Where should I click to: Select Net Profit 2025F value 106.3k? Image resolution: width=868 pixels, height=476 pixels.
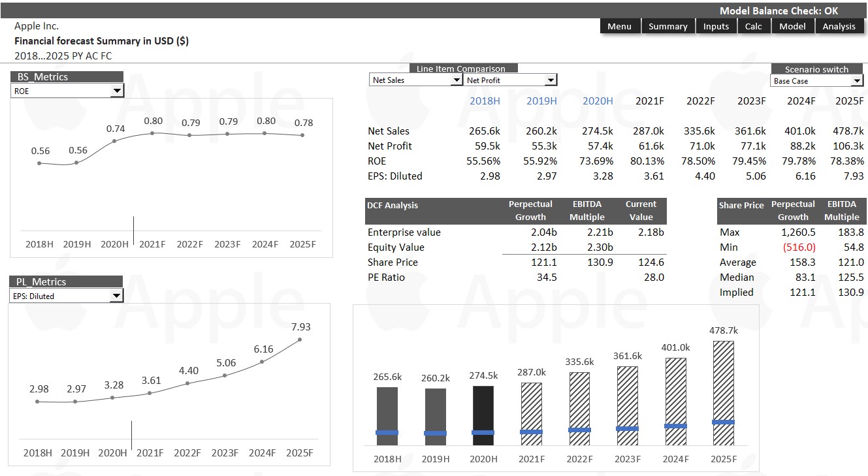coord(848,146)
